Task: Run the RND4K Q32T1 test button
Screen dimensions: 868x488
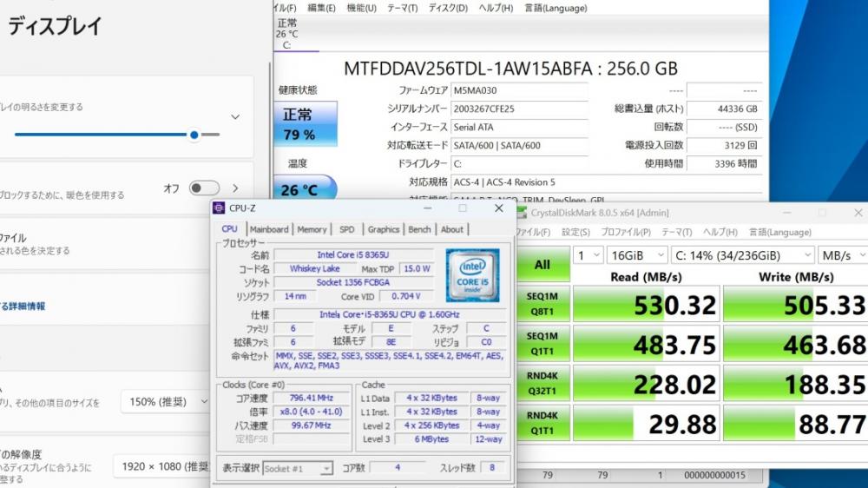Action: click(x=542, y=383)
